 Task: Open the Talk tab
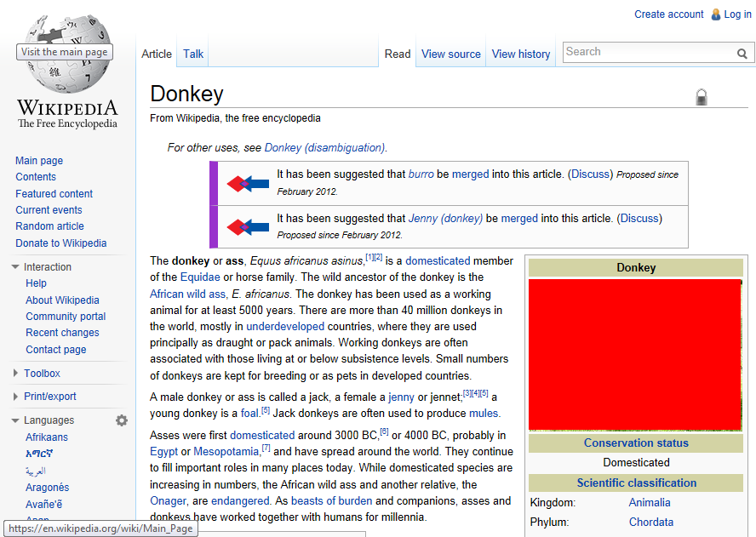tap(193, 54)
